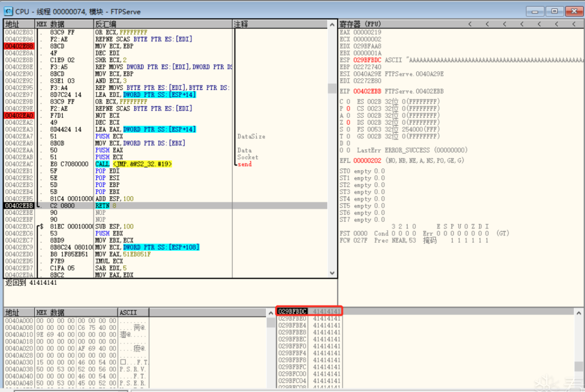The height and width of the screenshot is (392, 585).
Task: Click the C carry flag value
Action: (348, 101)
